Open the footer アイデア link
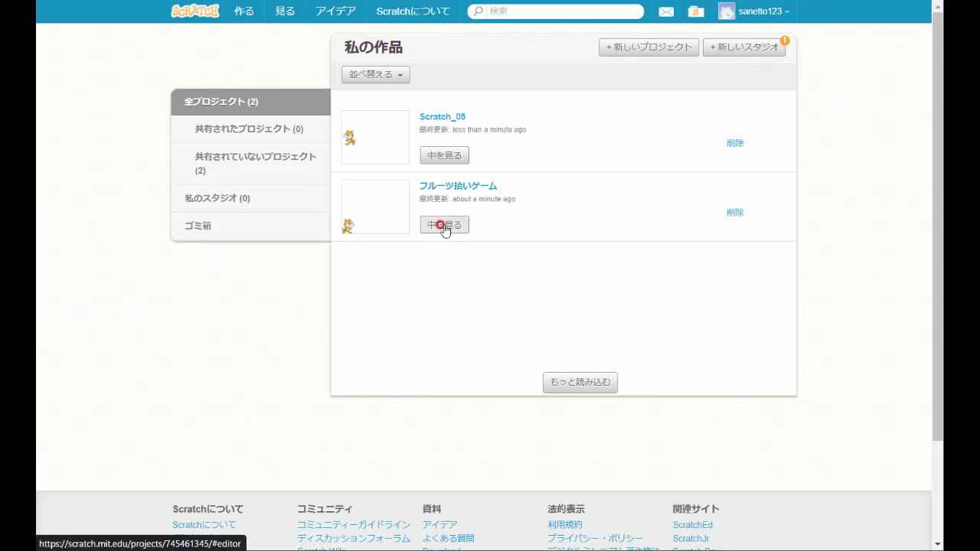Image resolution: width=980 pixels, height=551 pixels. 439,525
